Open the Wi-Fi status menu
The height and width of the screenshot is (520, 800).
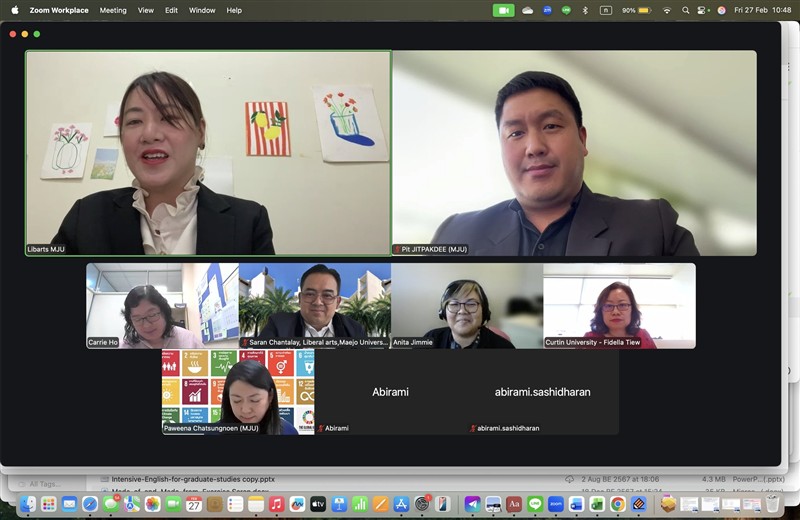(666, 10)
